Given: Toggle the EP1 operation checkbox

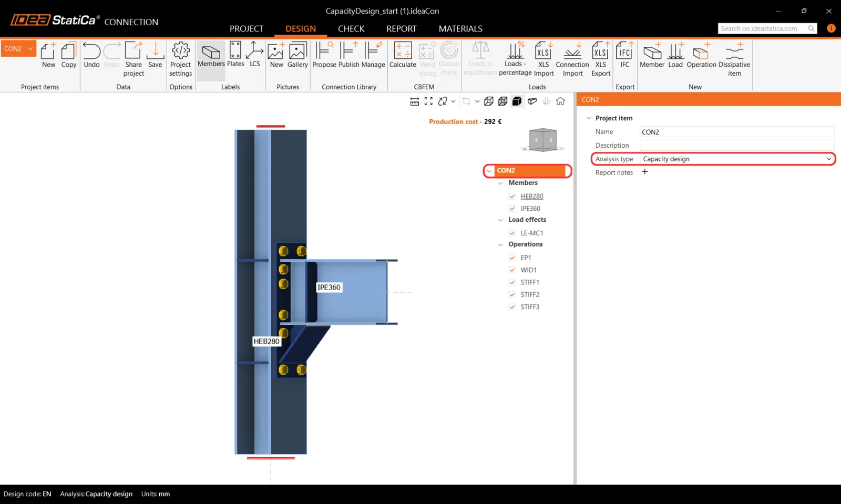Looking at the screenshot, I should 512,258.
